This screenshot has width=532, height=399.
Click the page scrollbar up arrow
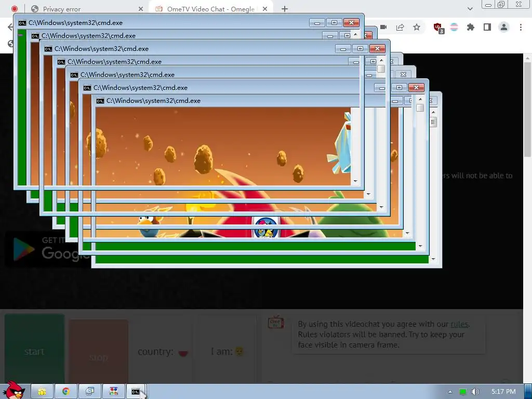pyautogui.click(x=528, y=58)
